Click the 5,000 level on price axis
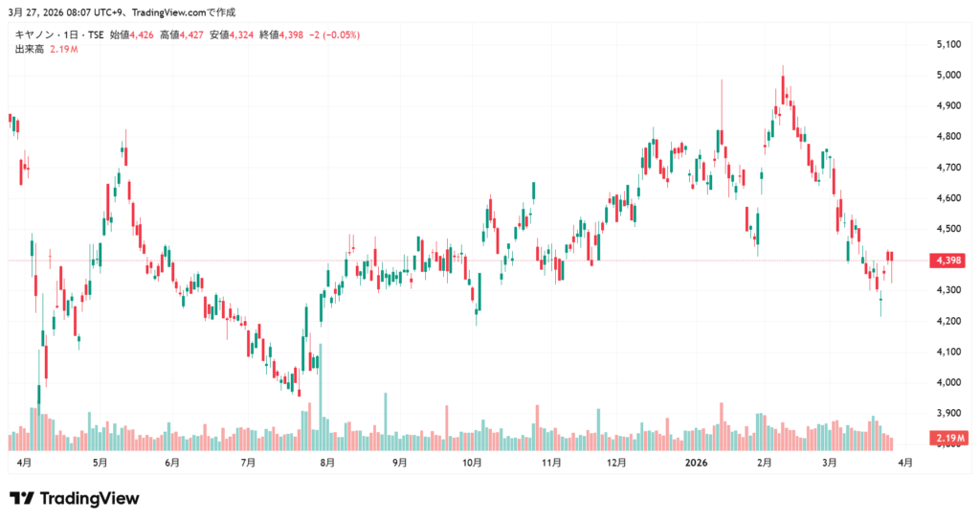Image resolution: width=980 pixels, height=523 pixels. tap(947, 75)
